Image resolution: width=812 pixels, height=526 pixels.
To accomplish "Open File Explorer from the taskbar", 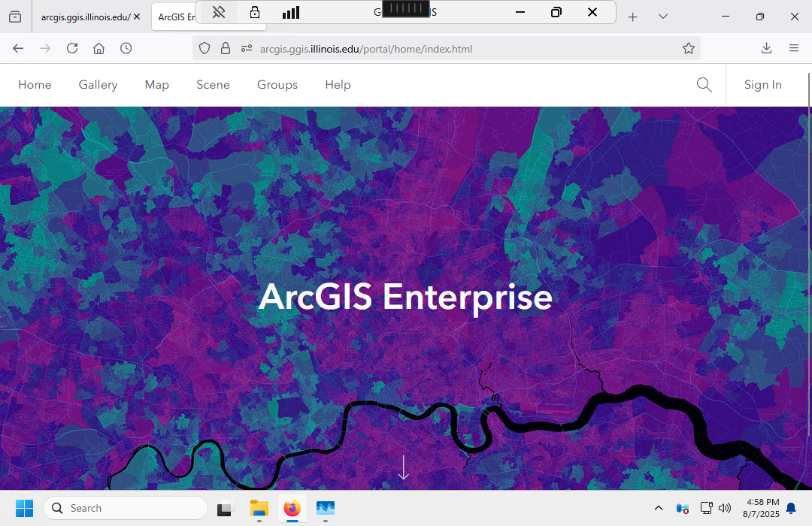I will (x=259, y=509).
